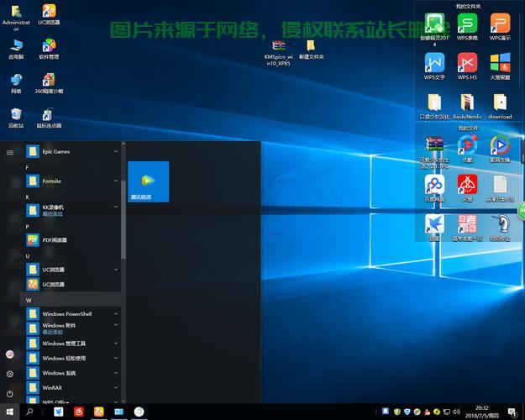Open the Action Center notification icon
Viewport: 525px width, 420px height.
[512, 412]
